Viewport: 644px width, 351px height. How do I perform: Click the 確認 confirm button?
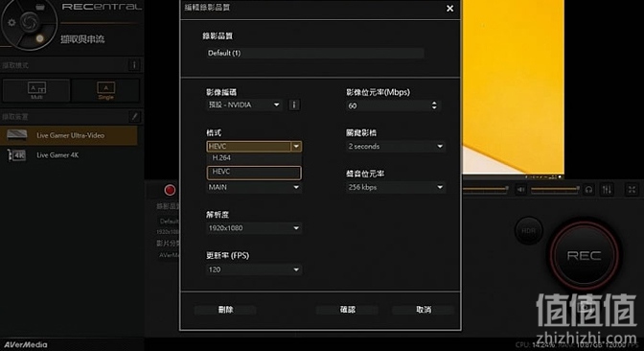tap(348, 310)
